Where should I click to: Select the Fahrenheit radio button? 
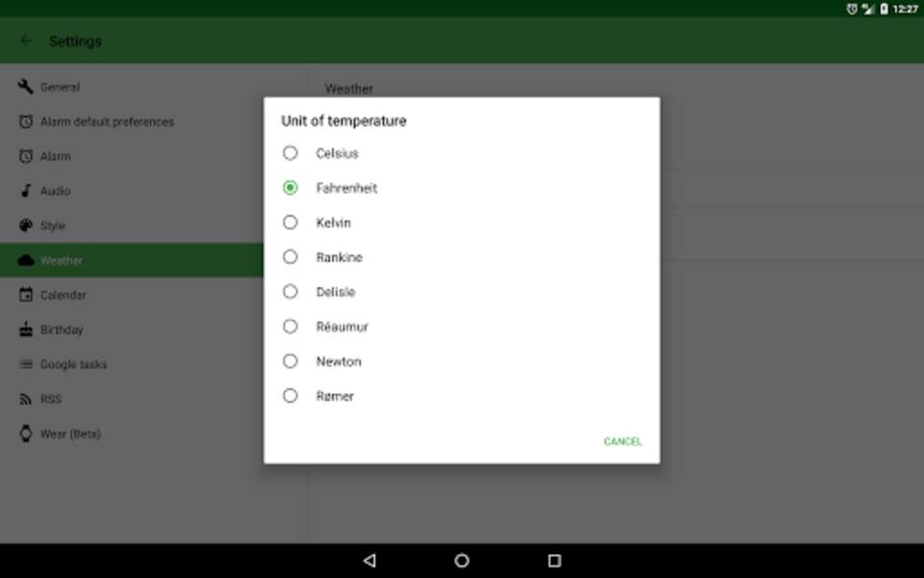click(290, 188)
